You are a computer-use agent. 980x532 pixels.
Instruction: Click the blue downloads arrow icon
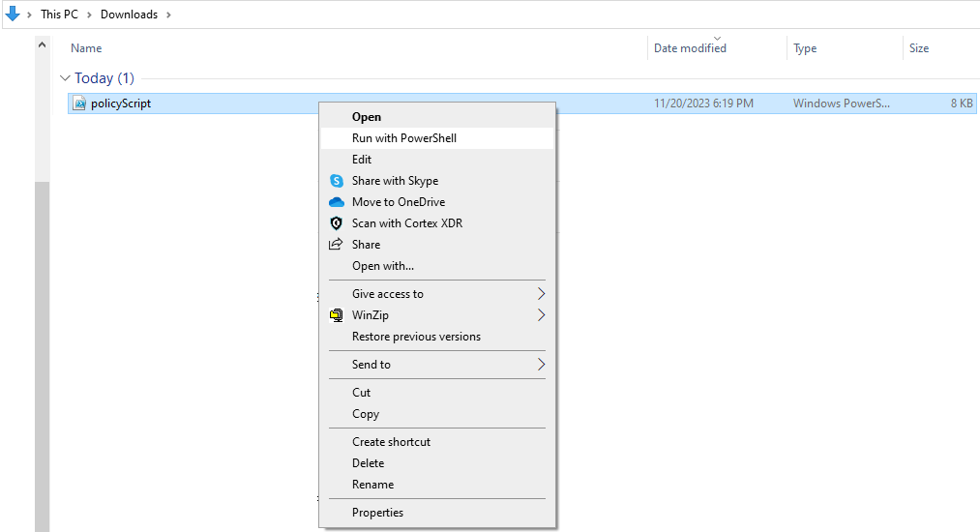tap(13, 14)
